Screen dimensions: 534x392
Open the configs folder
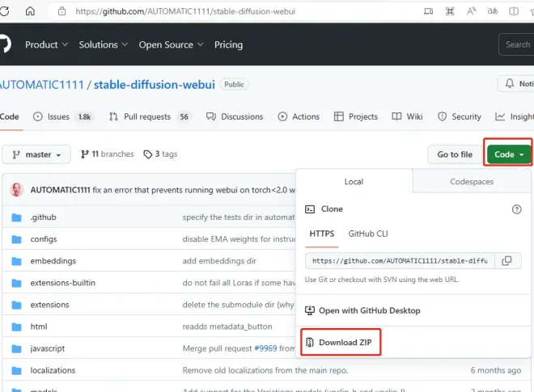coord(44,239)
